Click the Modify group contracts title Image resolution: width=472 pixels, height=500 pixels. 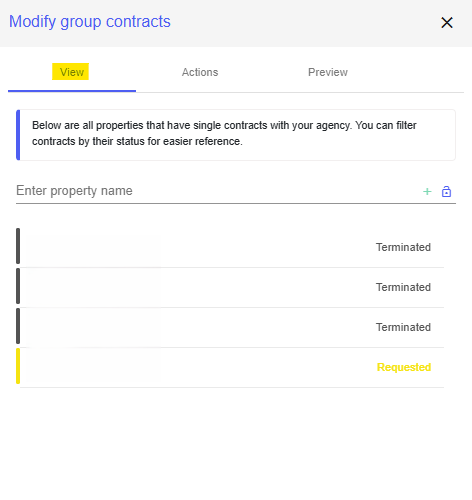pyautogui.click(x=90, y=22)
